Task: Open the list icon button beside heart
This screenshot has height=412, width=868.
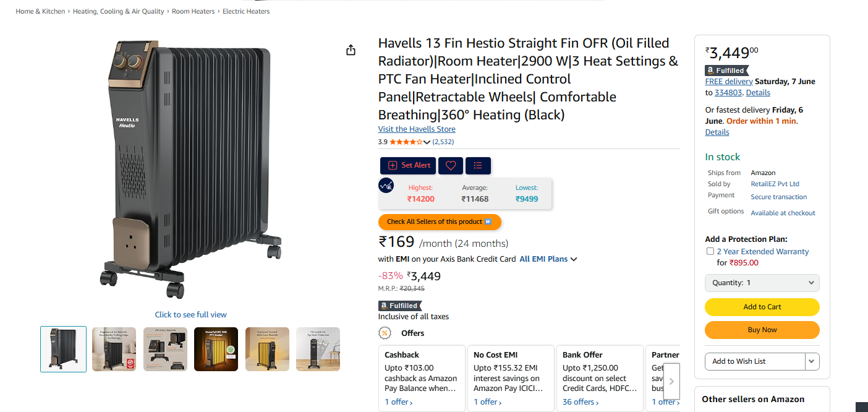Action: pos(478,166)
